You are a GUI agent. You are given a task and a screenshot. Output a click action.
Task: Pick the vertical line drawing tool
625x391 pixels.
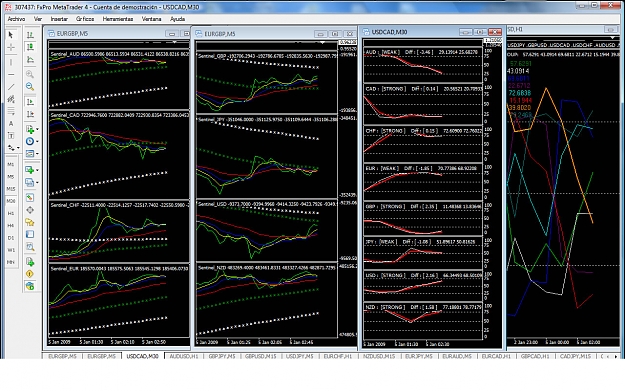point(11,62)
